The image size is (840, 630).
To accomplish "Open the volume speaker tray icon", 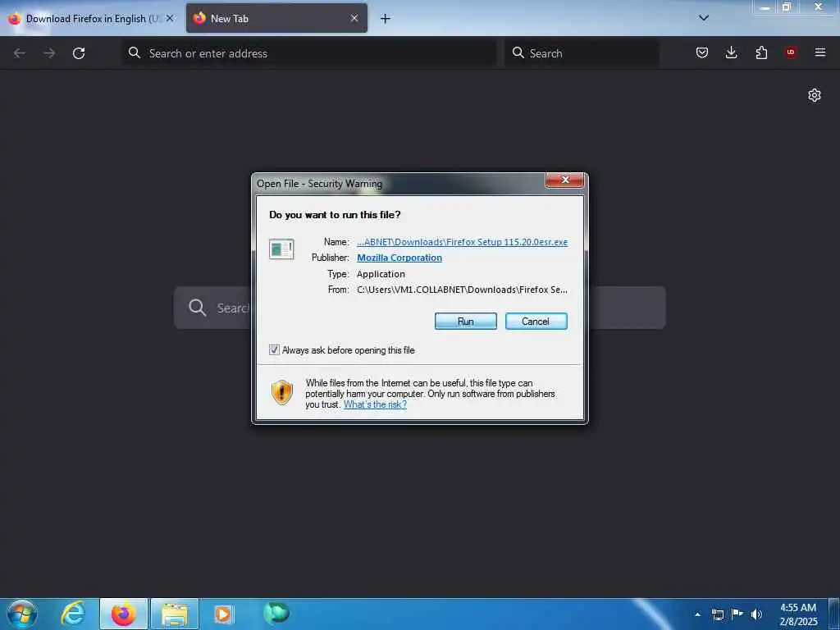I will tap(756, 614).
